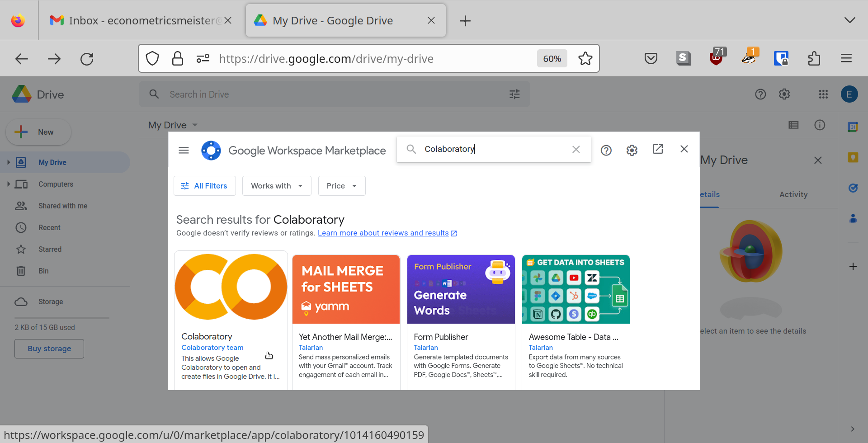
Task: Open the Bin folder
Action: (43, 271)
